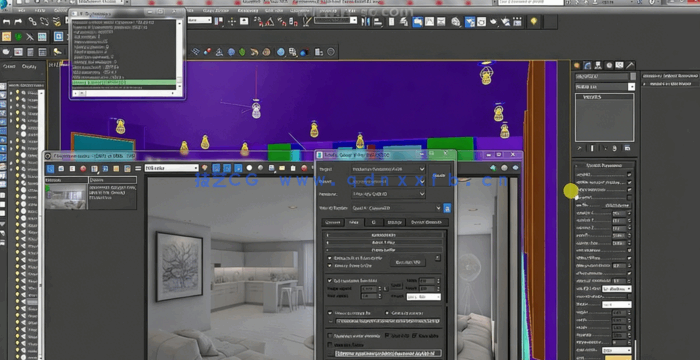Viewport: 700px width, 360px height.
Task: Click the object color swatch beside name field
Action: (x=633, y=77)
